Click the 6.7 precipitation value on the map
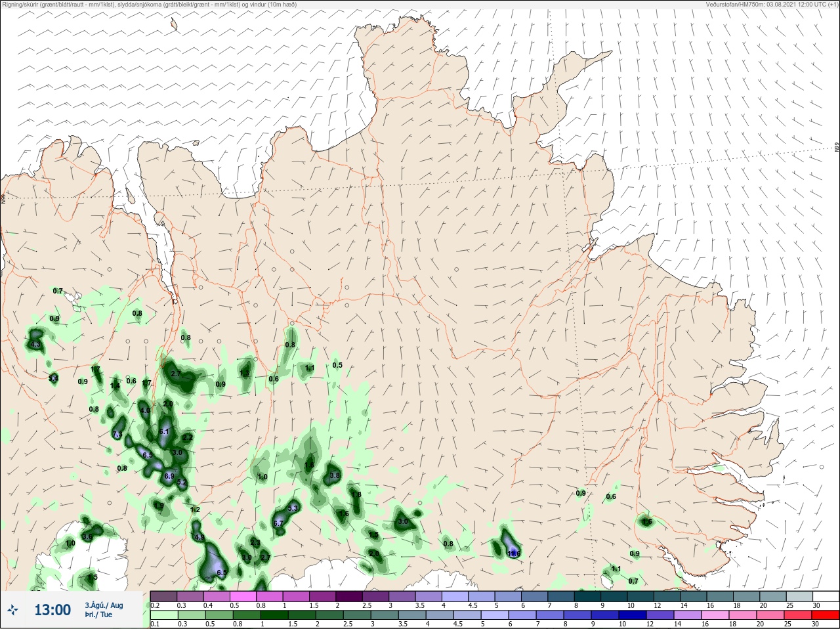Viewport: 840px width, 629px height. [278, 524]
